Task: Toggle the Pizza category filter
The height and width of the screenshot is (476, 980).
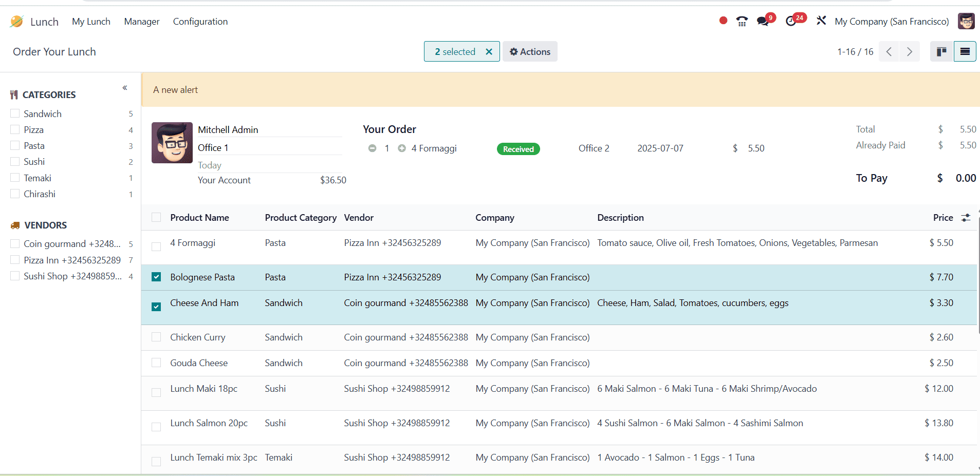Action: 15,129
